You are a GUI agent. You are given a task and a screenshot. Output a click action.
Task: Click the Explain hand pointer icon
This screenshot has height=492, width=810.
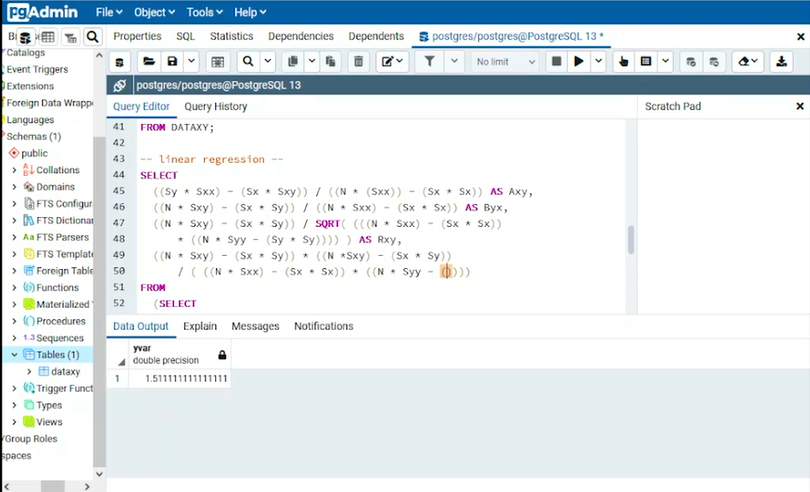point(624,62)
